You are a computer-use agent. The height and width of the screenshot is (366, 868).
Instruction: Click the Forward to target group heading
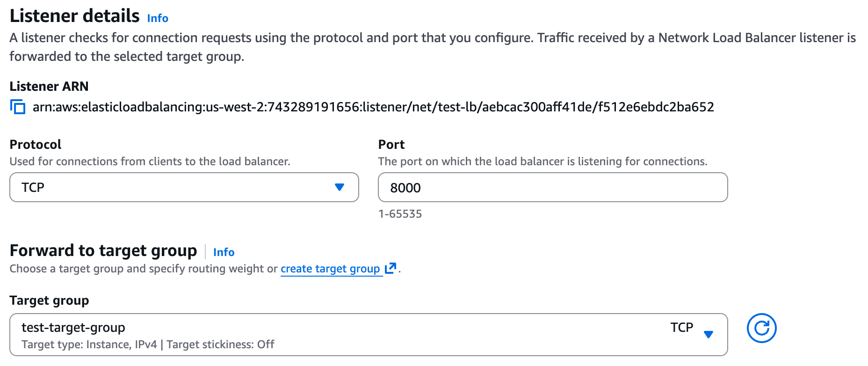pyautogui.click(x=103, y=251)
